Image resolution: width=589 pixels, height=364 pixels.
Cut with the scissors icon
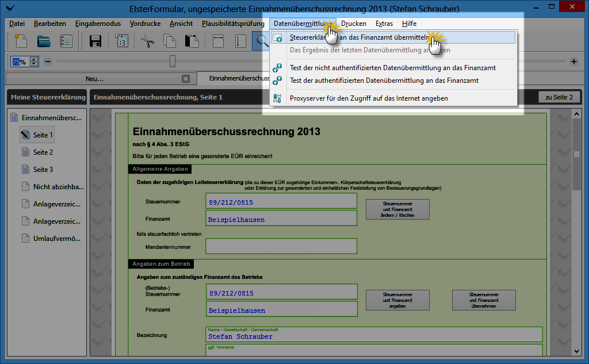point(147,41)
